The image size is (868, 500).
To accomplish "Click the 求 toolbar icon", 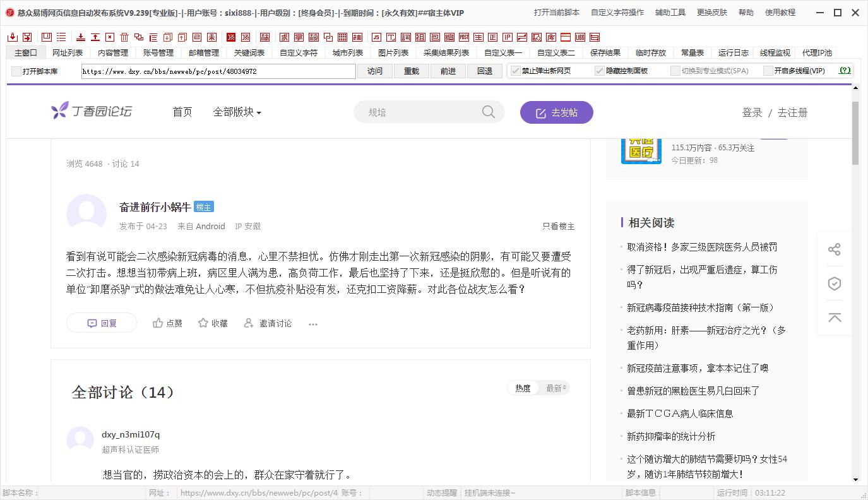I will pyautogui.click(x=285, y=37).
